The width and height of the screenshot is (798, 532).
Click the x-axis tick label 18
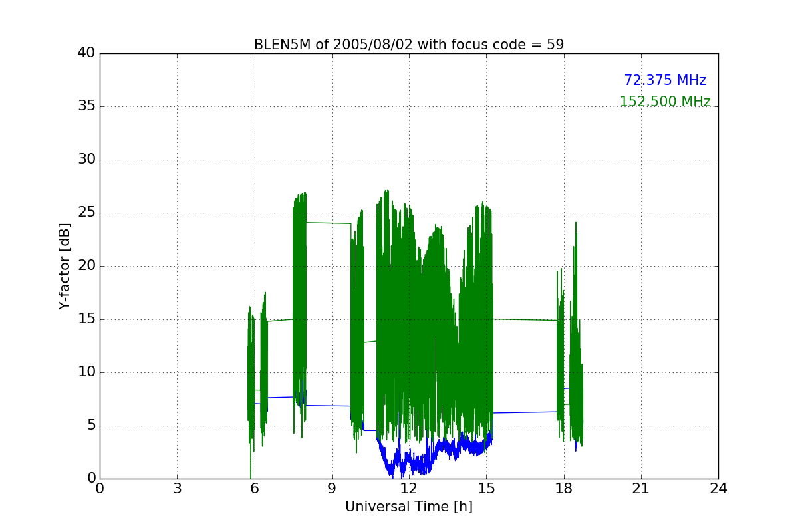click(564, 489)
